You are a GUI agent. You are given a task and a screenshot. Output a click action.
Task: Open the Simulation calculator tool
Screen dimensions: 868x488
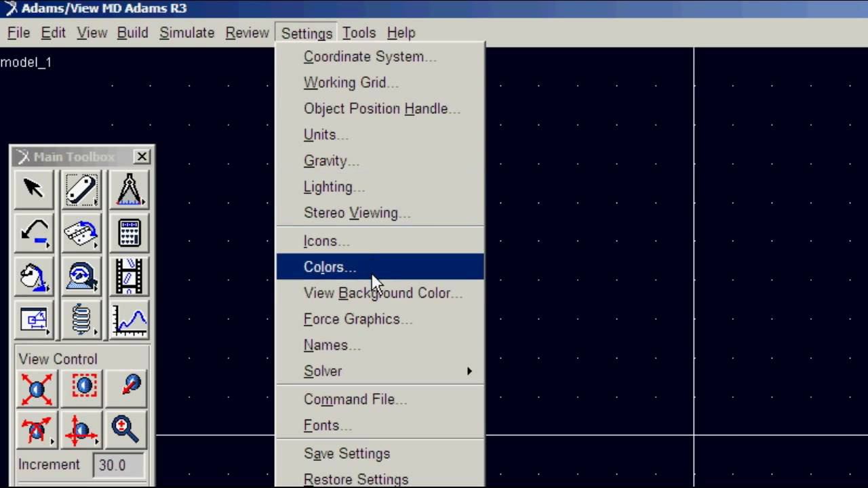[129, 233]
